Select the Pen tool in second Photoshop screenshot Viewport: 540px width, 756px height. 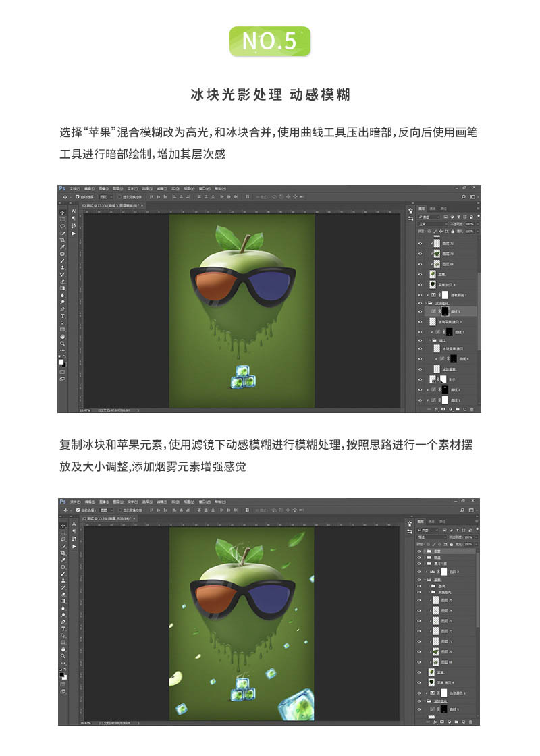point(63,622)
